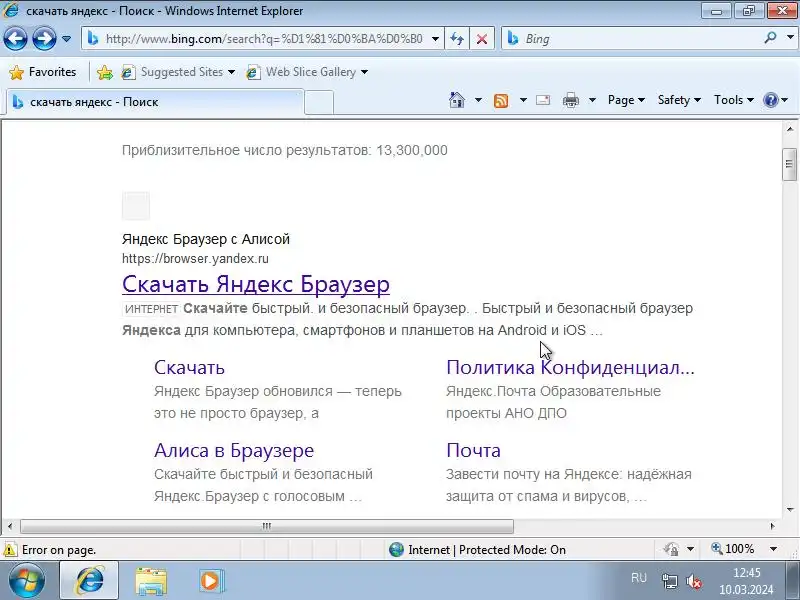Go forward with the Forward arrow button
800x600 pixels.
tap(44, 39)
